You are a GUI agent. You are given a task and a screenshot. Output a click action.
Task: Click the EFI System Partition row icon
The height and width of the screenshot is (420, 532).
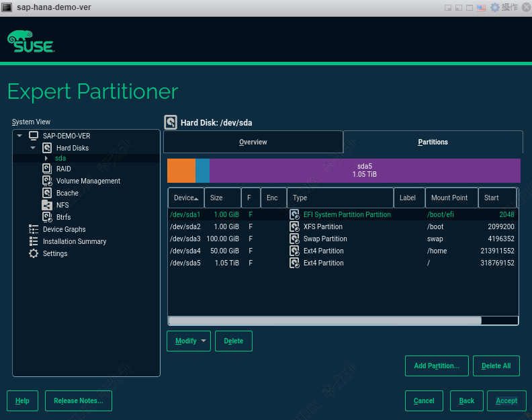click(294, 214)
